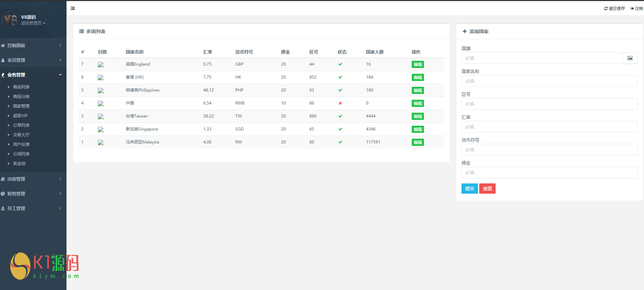Click the status check for 菲律宾Philippines
This screenshot has width=644, height=290.
tap(340, 90)
